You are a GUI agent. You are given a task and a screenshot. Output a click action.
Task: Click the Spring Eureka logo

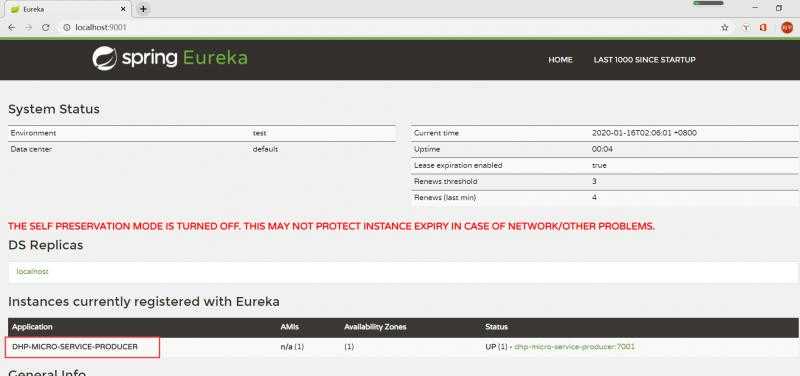pyautogui.click(x=170, y=58)
